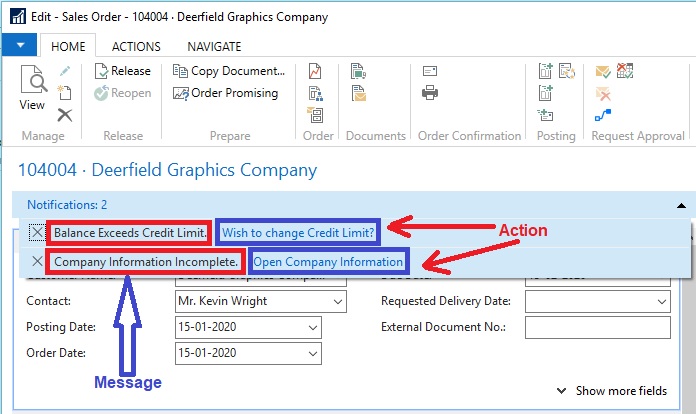Click the Delete X icon in Manage

tap(65, 115)
